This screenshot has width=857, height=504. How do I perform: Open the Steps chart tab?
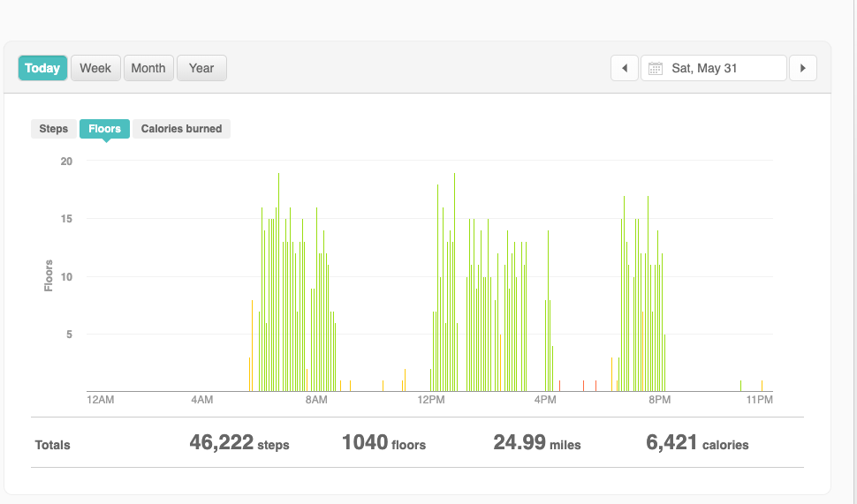pyautogui.click(x=54, y=129)
